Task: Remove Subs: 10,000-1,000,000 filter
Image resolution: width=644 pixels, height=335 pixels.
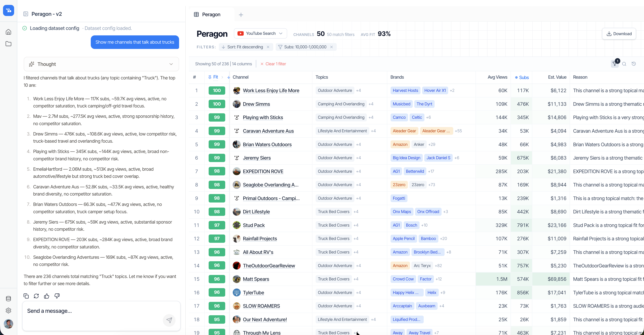Action: click(331, 47)
